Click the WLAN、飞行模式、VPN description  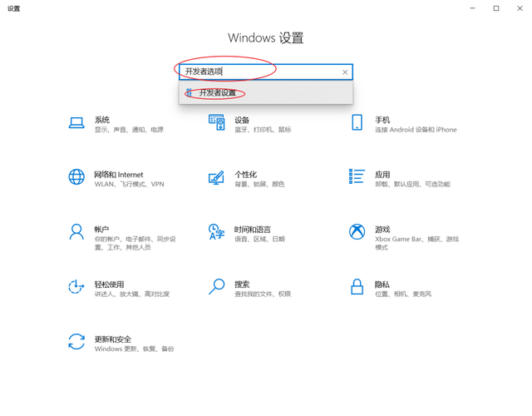(x=130, y=185)
